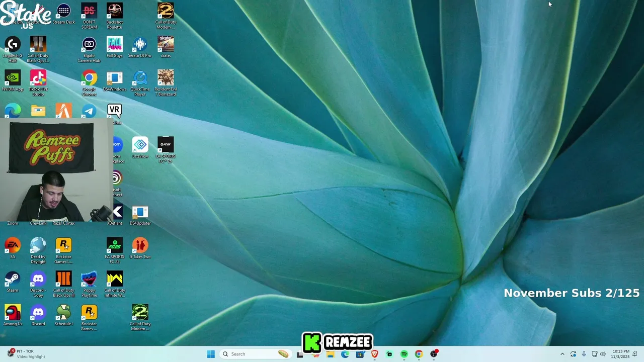Open Serato DJ Pro shortcut
Image resolution: width=644 pixels, height=362 pixels.
[x=140, y=47]
